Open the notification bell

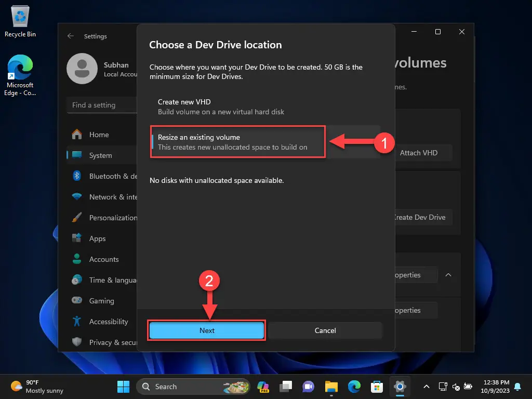518,387
